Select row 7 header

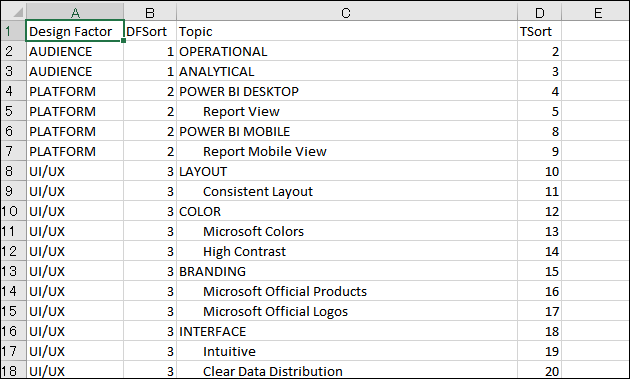[13, 151]
